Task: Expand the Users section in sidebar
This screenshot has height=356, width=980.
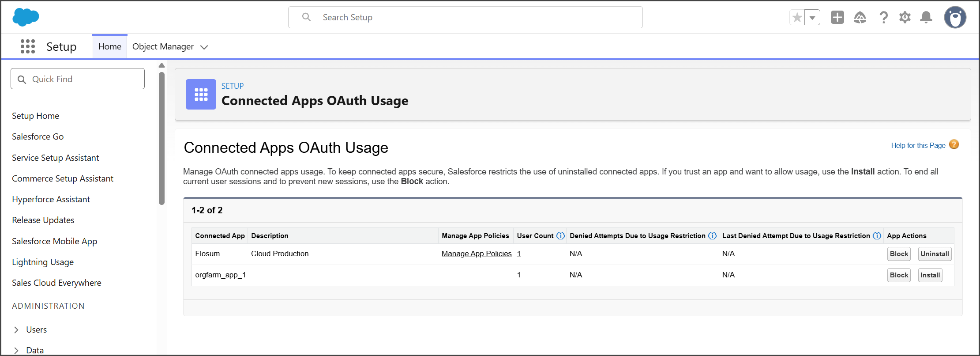Action: (x=16, y=329)
